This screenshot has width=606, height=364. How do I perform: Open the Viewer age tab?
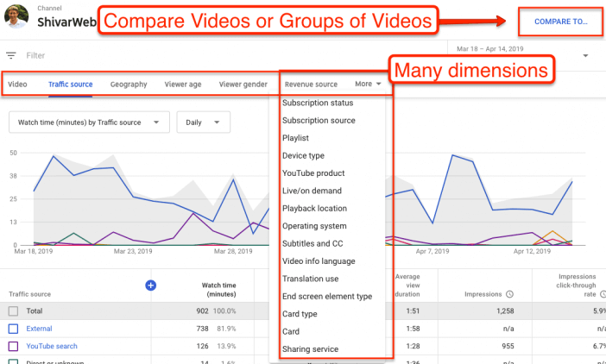click(183, 85)
